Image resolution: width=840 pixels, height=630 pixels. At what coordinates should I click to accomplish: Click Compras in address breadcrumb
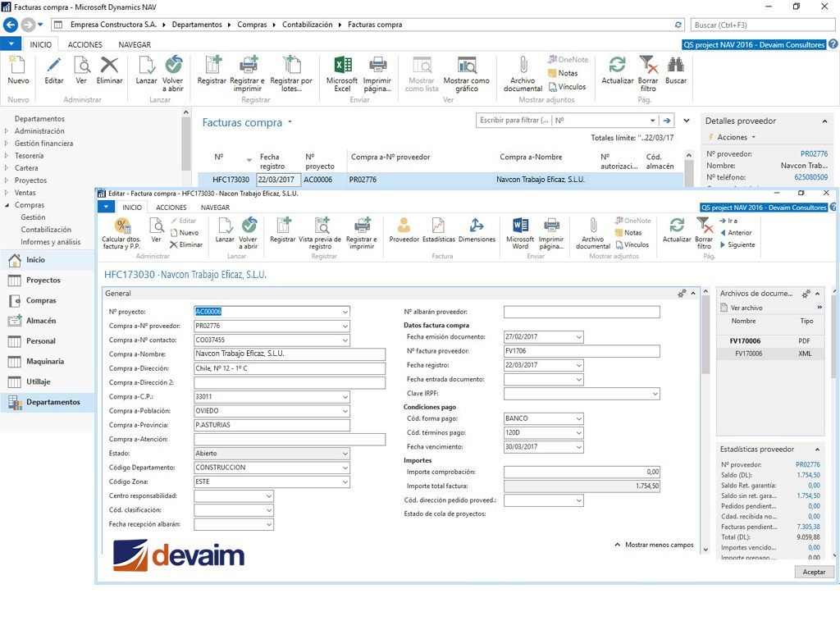point(252,25)
